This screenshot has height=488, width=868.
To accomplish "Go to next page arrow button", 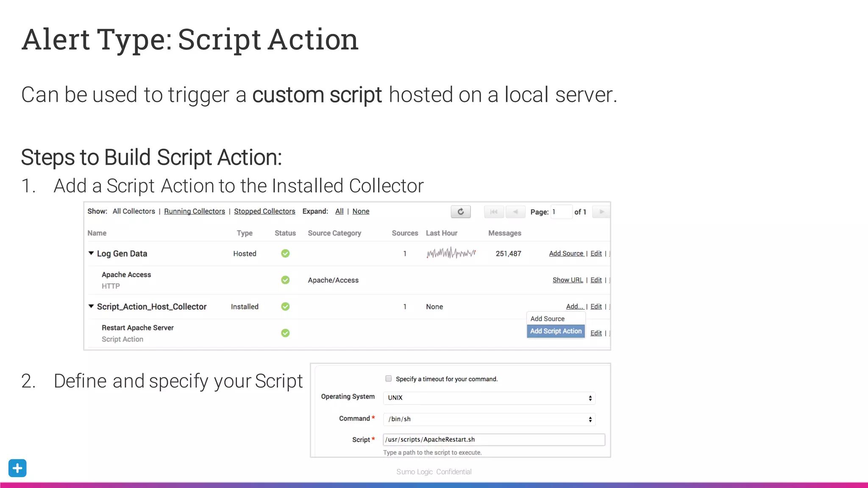I will coord(601,211).
